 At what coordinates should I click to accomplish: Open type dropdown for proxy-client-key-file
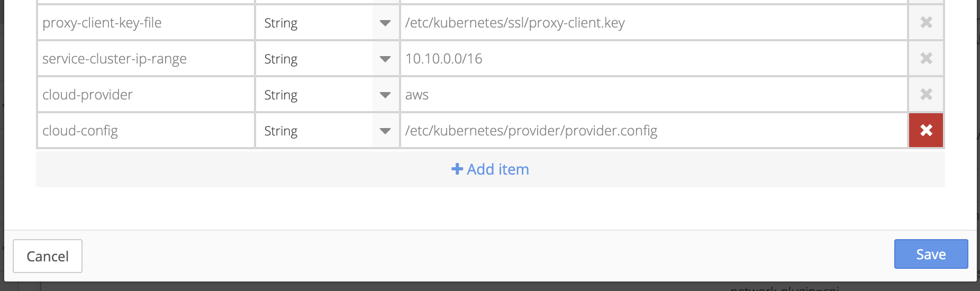coord(385,23)
